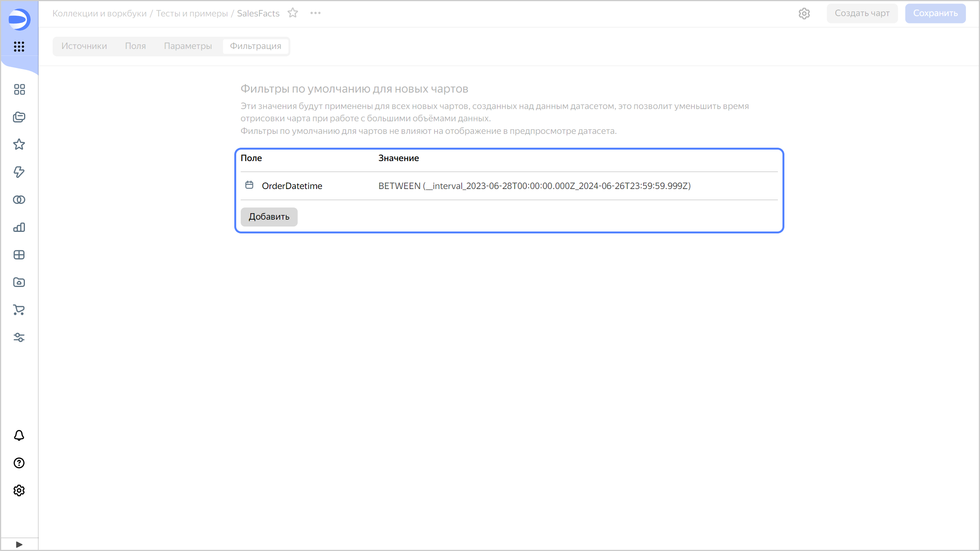Open Collections and workbooks from the sidebar
Image resolution: width=980 pixels, height=551 pixels.
click(x=19, y=117)
